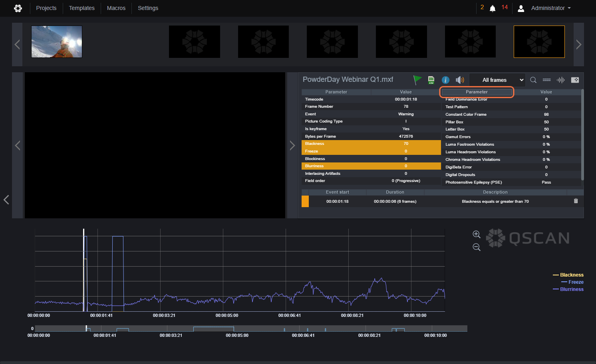Screen dimensions: 596x364
Task: Open the All frames dropdown
Action: pyautogui.click(x=497, y=80)
